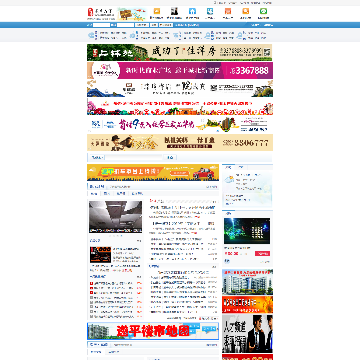Click the orange icon in top navigation
The height and width of the screenshot is (360, 360).
pyautogui.click(x=156, y=11)
